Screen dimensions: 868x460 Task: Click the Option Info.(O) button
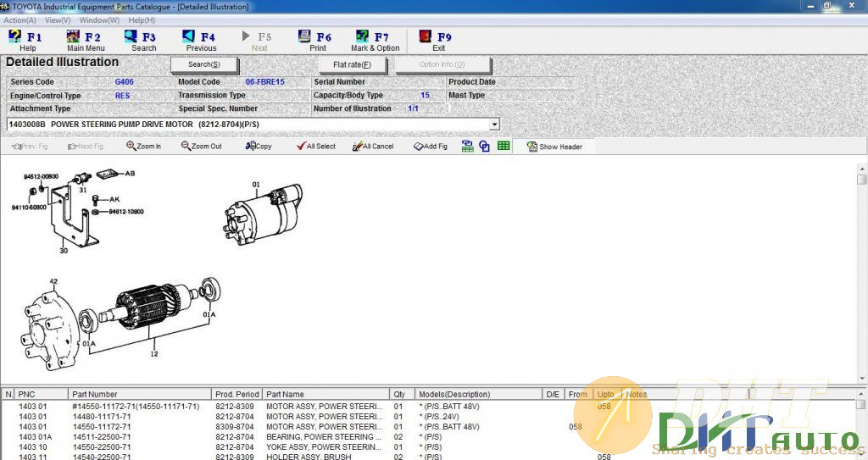pos(442,64)
